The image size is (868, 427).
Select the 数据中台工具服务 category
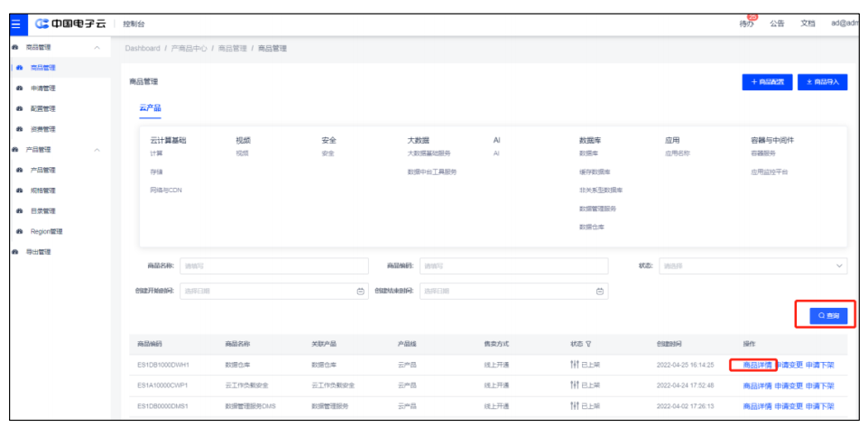(x=432, y=172)
